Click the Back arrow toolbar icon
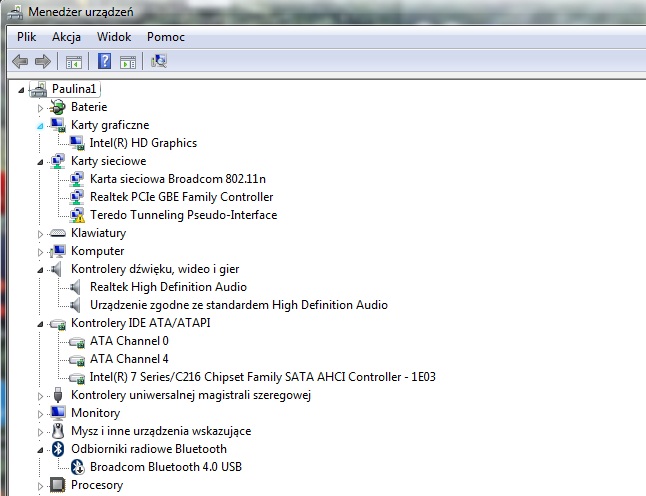The image size is (646, 496). 20,62
